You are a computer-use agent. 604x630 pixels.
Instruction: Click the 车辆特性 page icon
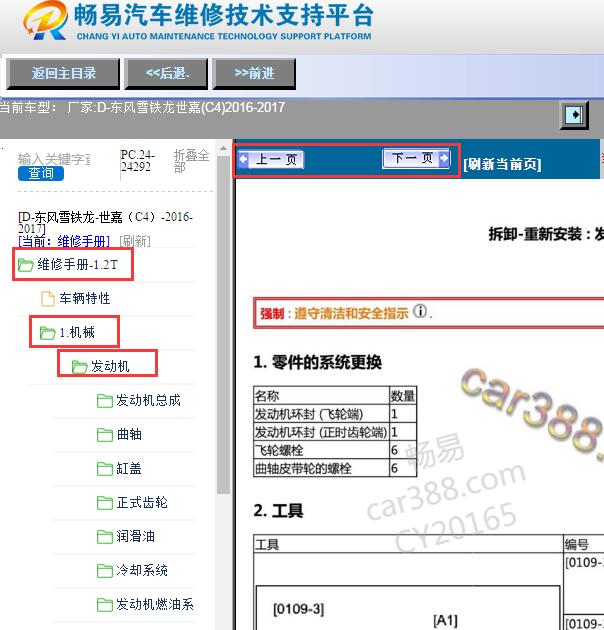[48, 299]
